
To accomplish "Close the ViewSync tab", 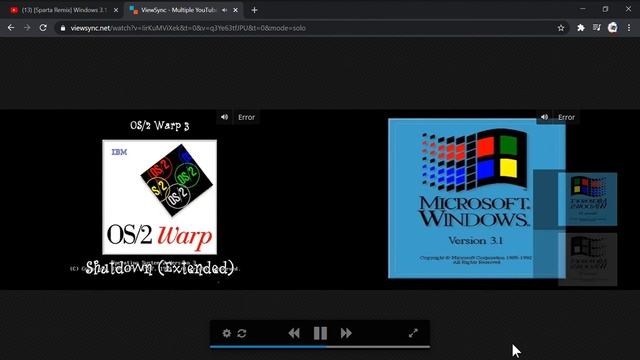I will click(236, 10).
